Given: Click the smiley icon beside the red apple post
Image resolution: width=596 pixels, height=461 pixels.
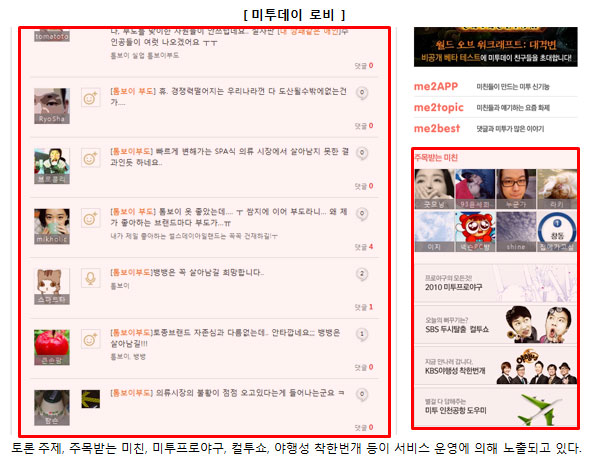Looking at the screenshot, I should (x=90, y=339).
